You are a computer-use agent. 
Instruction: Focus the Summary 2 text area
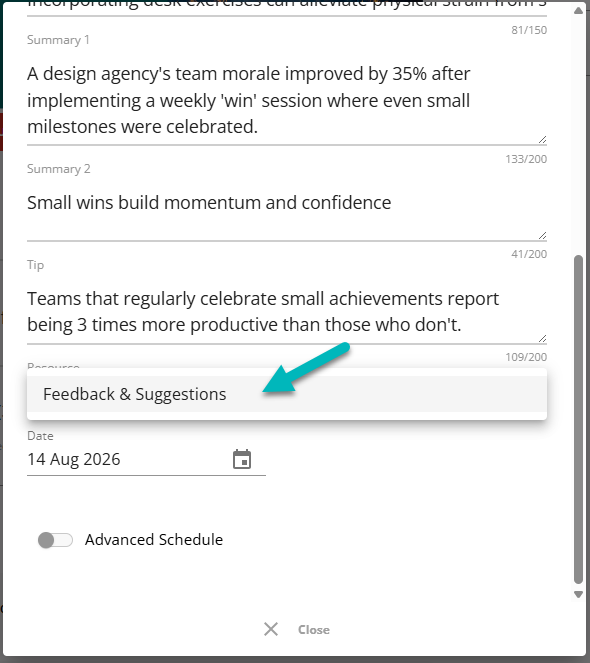[x=287, y=215]
